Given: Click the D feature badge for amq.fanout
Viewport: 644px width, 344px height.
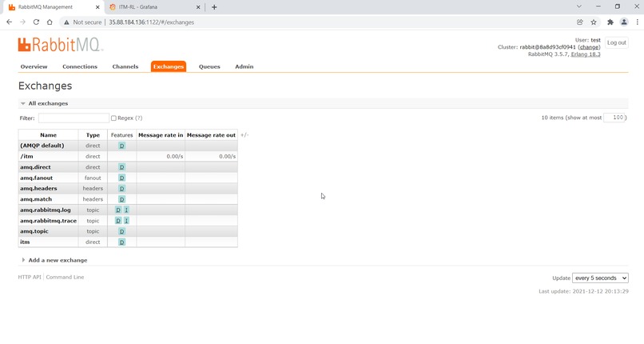Looking at the screenshot, I should [121, 178].
